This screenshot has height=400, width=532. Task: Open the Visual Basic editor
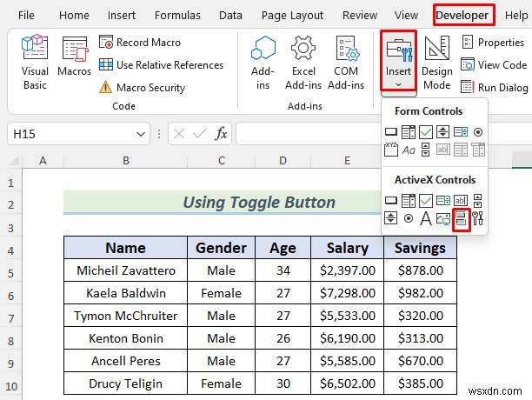(35, 62)
